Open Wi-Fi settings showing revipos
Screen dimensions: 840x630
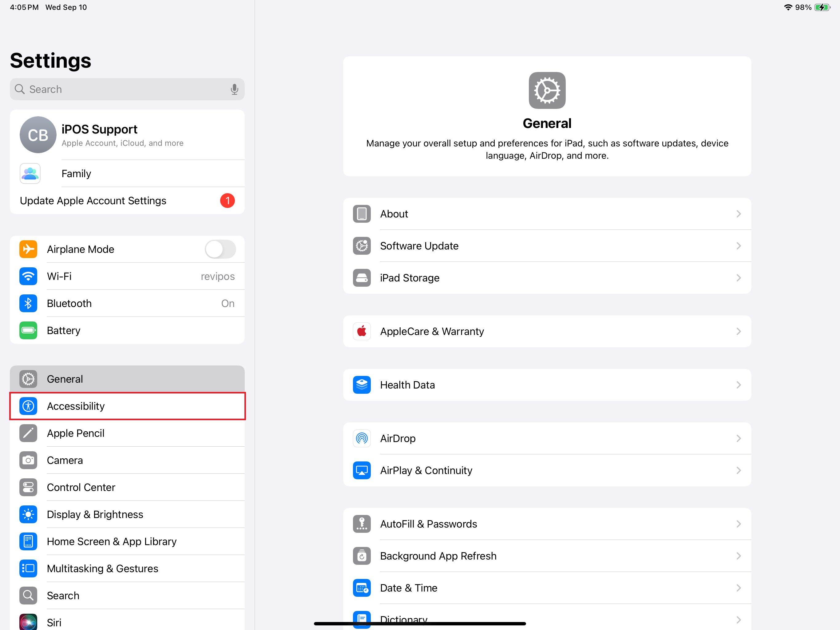click(127, 276)
